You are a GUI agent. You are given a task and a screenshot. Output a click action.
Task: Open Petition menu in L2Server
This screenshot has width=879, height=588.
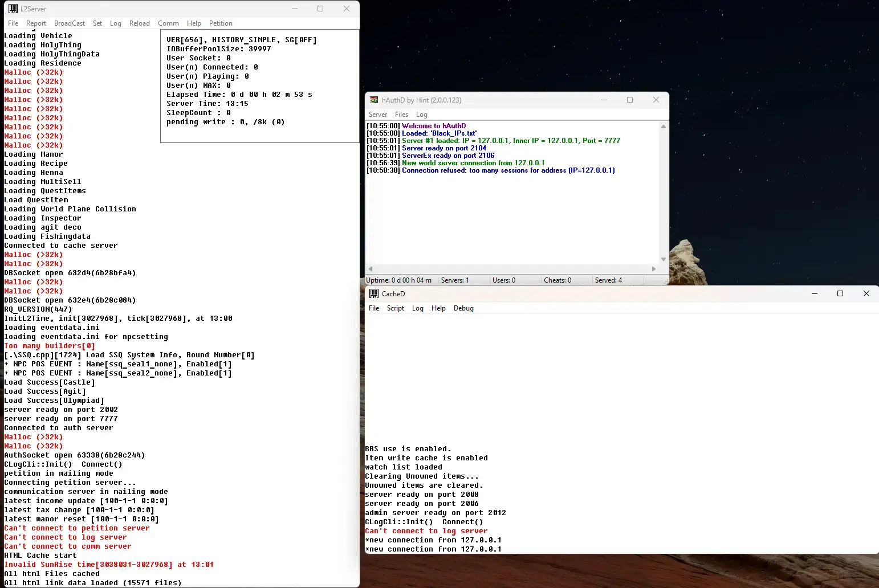[x=221, y=23]
